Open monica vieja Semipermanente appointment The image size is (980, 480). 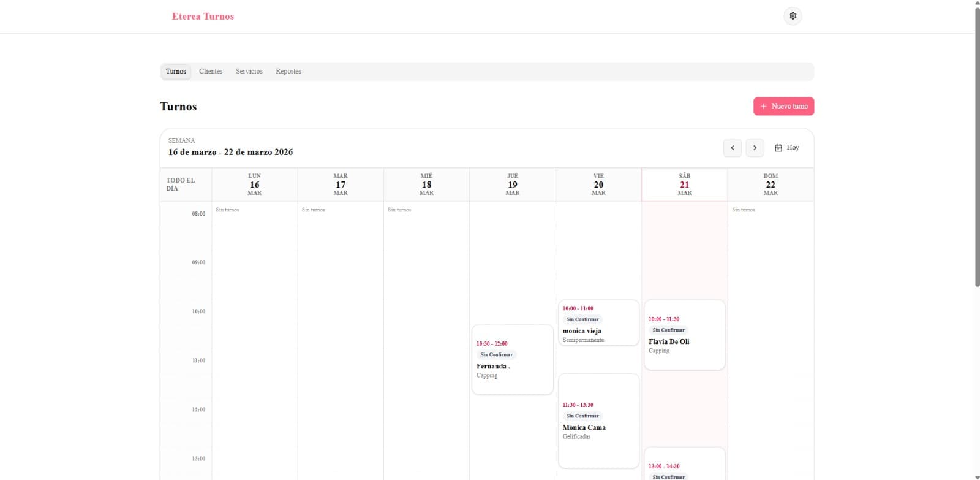[598, 332]
